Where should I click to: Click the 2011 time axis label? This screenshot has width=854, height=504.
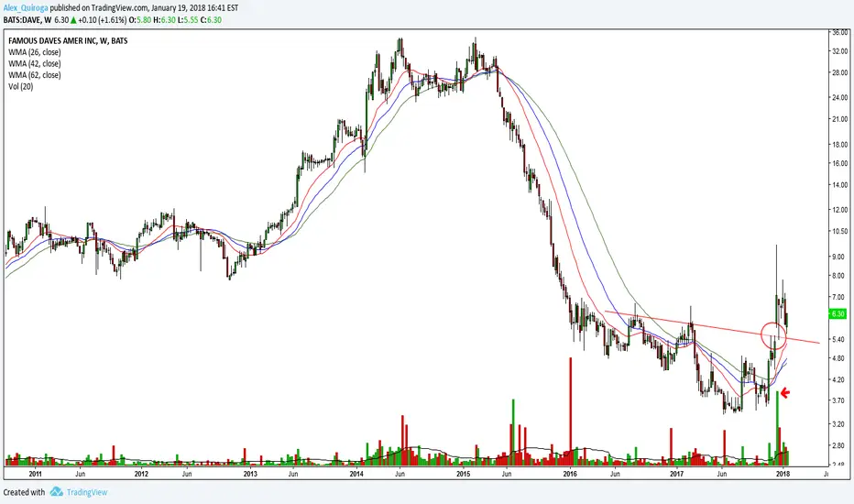(x=36, y=474)
